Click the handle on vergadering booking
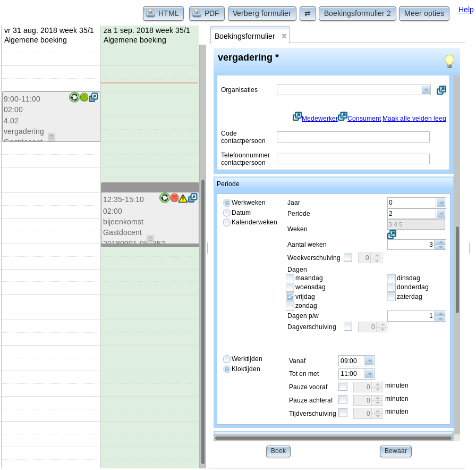The image size is (476, 470). (52, 137)
